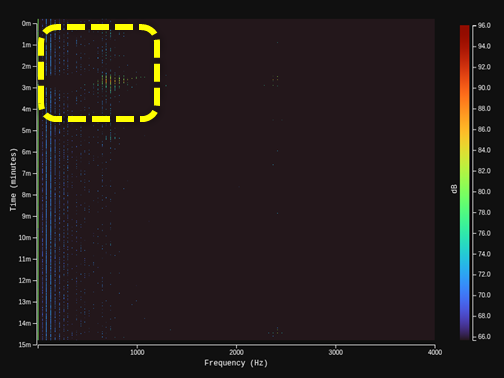Click the 9m time tick label
504x378 pixels.
point(26,216)
